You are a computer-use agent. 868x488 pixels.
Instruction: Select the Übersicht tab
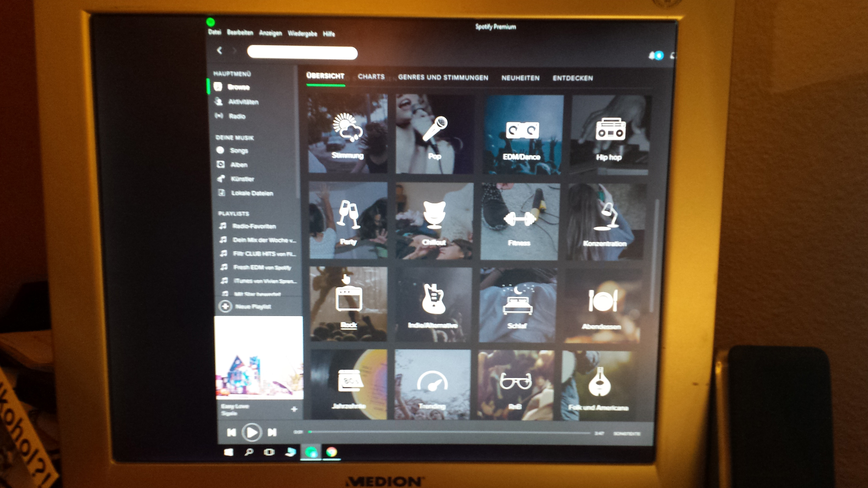pos(325,76)
